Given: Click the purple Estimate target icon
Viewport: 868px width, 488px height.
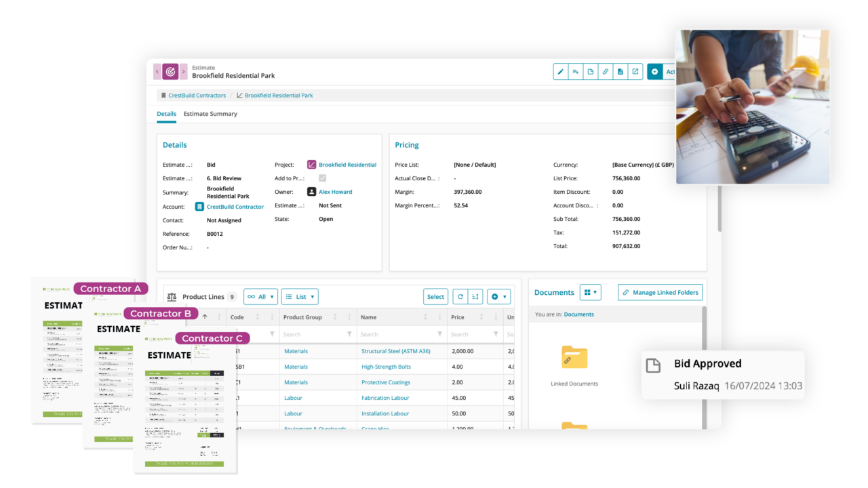Looking at the screenshot, I should (x=170, y=72).
